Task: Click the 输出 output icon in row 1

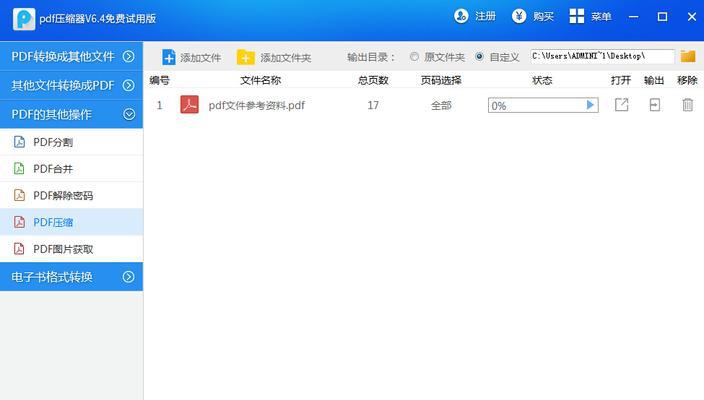Action: 655,105
